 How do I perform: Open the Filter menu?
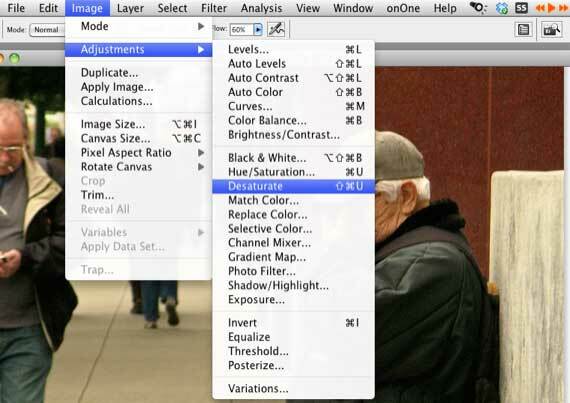pos(214,8)
